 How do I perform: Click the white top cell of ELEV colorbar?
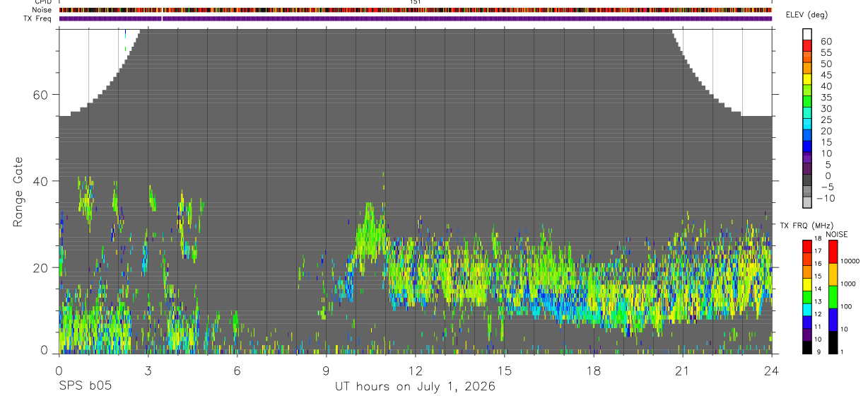click(x=807, y=34)
